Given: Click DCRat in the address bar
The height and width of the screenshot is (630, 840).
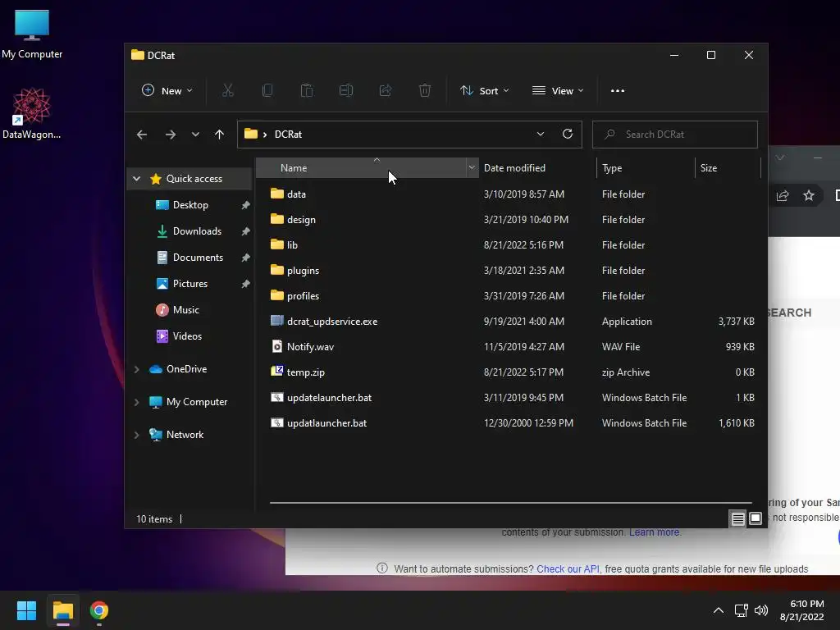Looking at the screenshot, I should point(288,135).
